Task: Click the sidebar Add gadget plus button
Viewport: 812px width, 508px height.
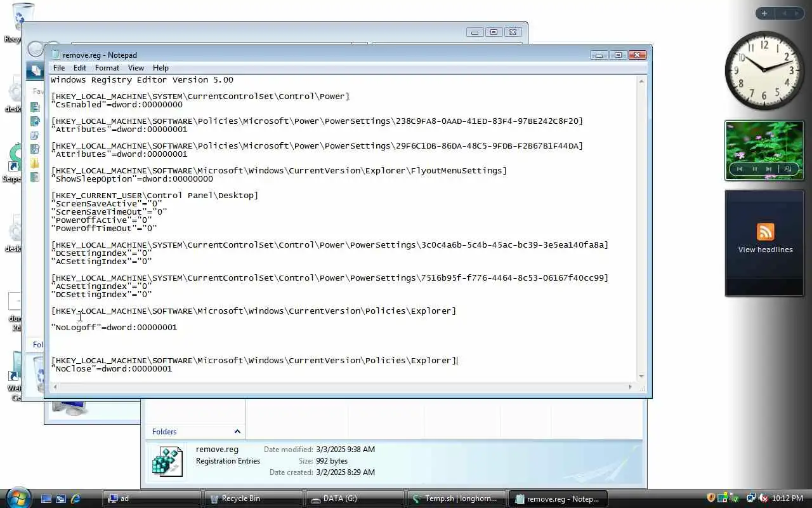Action: [764, 13]
